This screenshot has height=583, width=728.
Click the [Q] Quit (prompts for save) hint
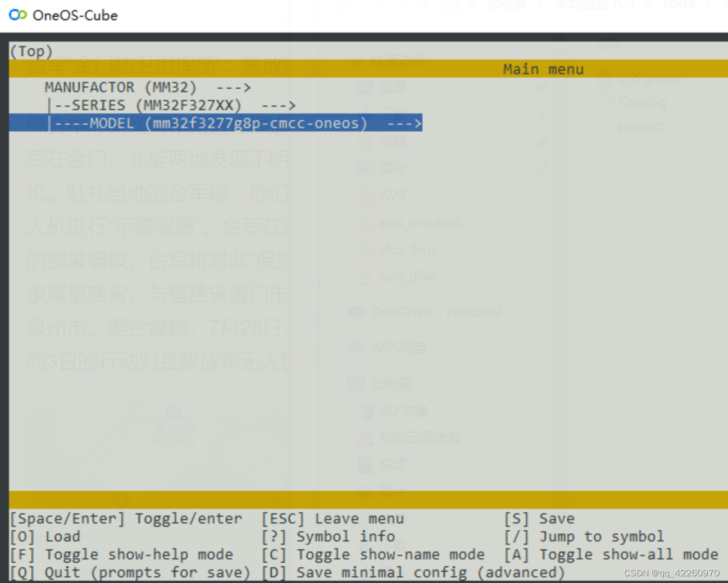point(130,572)
